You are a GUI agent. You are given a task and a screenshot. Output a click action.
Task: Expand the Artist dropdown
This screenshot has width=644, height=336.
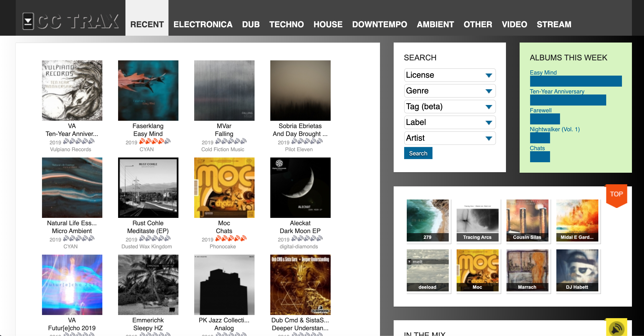point(450,138)
